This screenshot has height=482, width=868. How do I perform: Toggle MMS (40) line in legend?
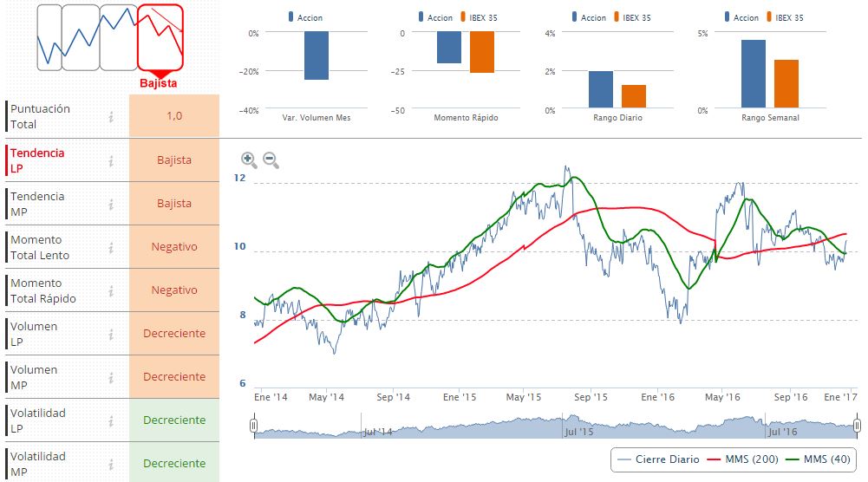(821, 459)
